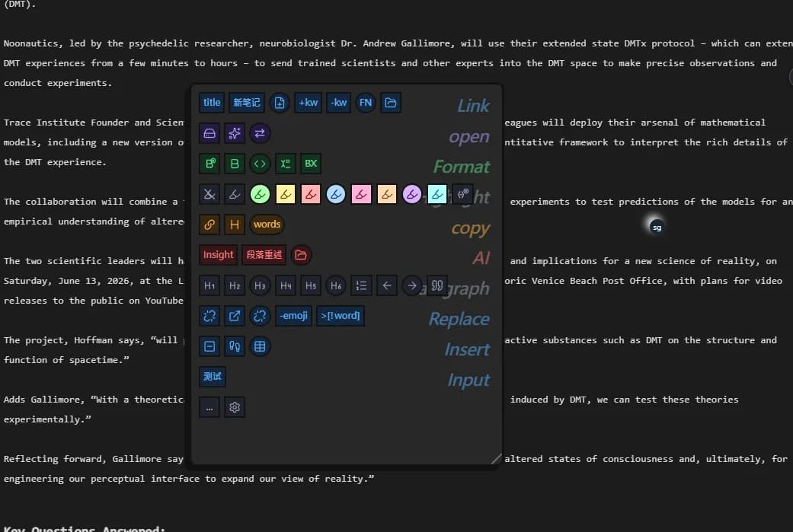Pick the yellow highlighter swatch

click(x=285, y=194)
